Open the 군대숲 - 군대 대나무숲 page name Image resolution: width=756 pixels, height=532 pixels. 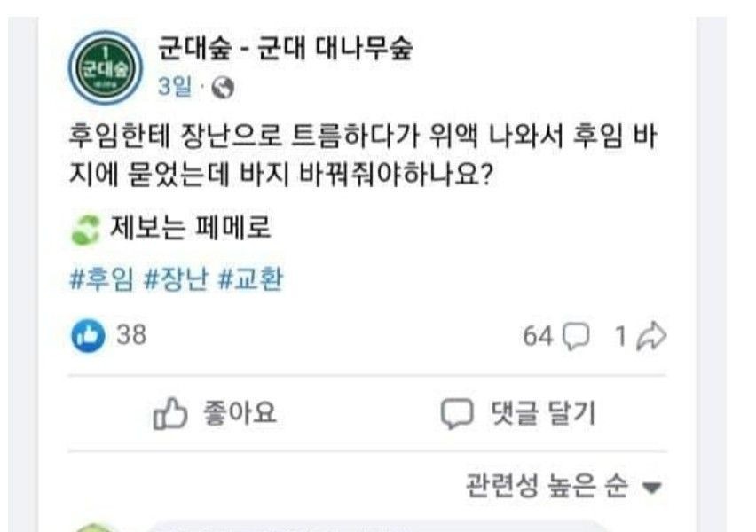point(285,50)
